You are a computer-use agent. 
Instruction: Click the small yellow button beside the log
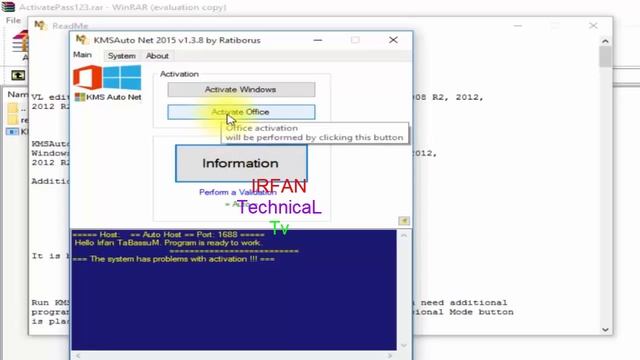tap(404, 221)
